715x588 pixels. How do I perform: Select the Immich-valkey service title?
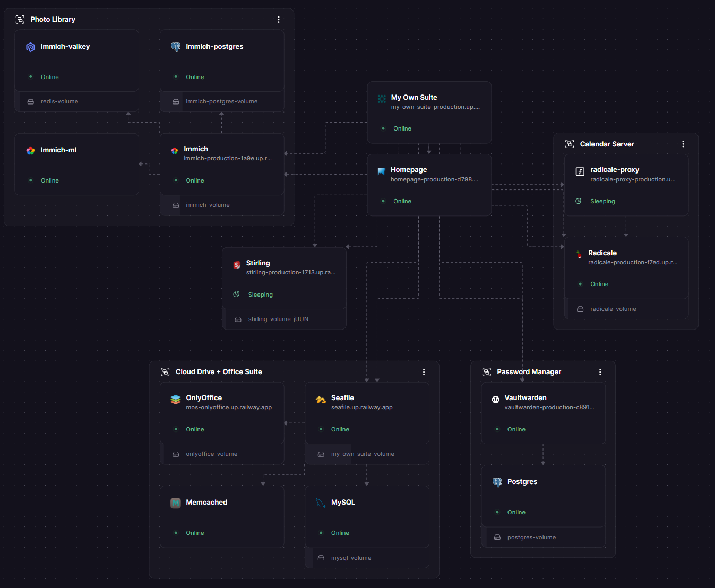[65, 47]
